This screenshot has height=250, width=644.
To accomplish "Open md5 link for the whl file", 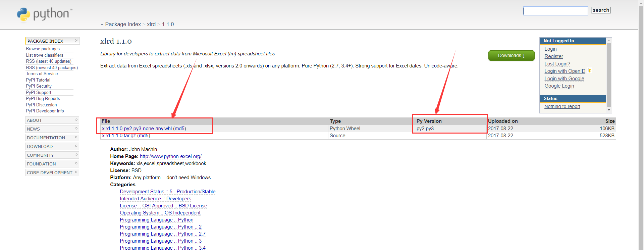I will tap(179, 129).
